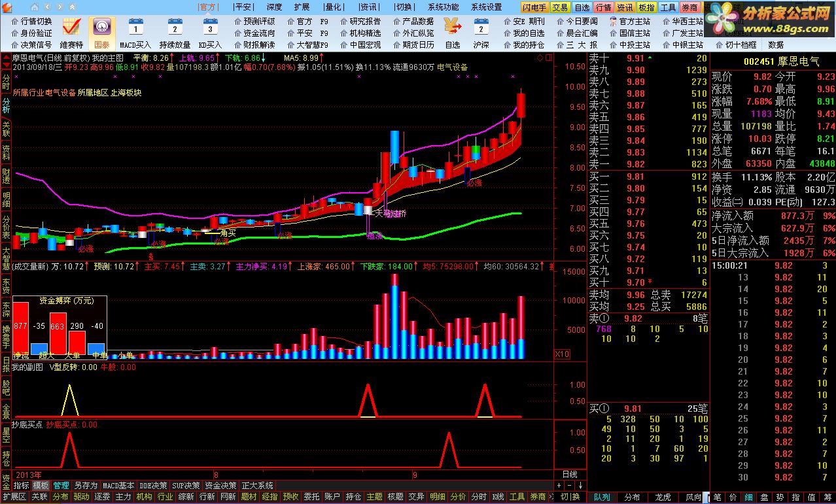
Task: Click the 闪电手 button
Action: (534, 8)
